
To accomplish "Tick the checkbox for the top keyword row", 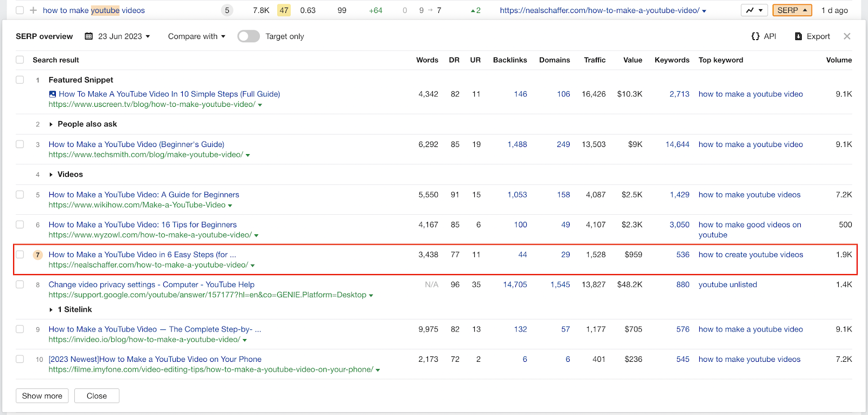I will pos(20,10).
